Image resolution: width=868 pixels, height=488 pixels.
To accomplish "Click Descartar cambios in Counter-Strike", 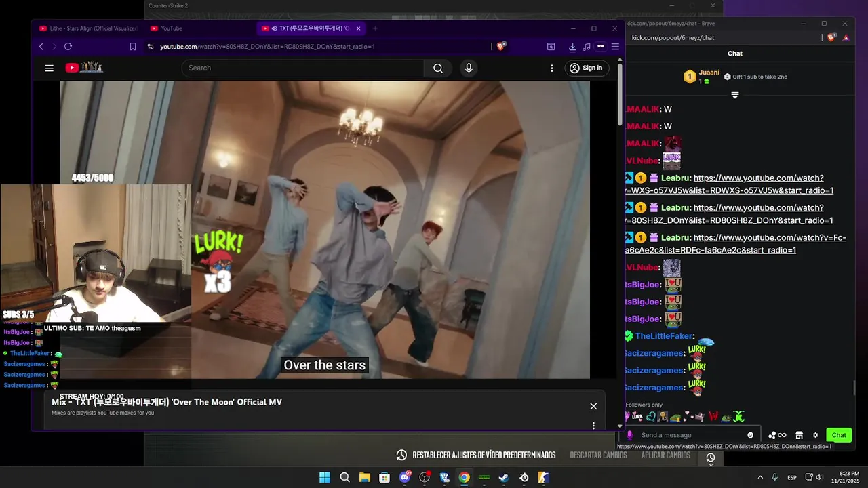I will coord(598,455).
